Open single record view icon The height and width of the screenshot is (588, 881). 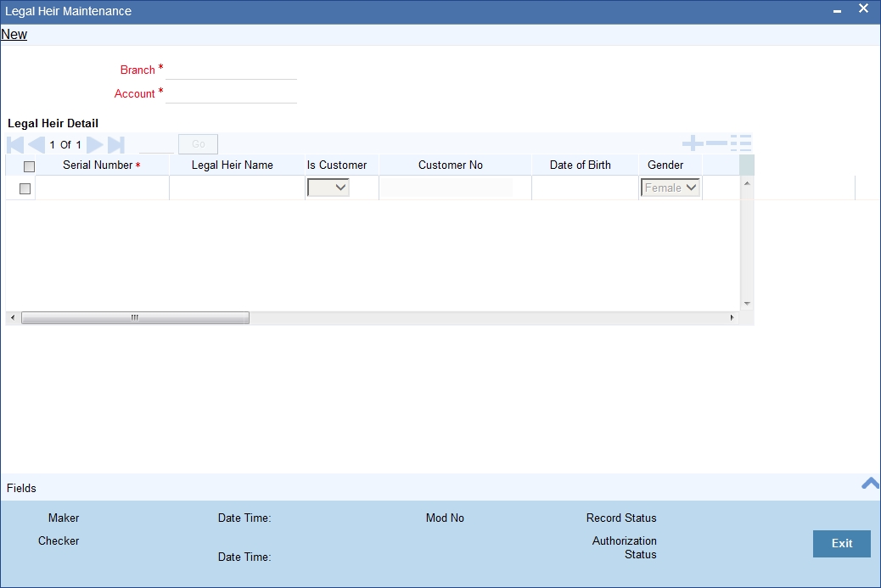(741, 143)
